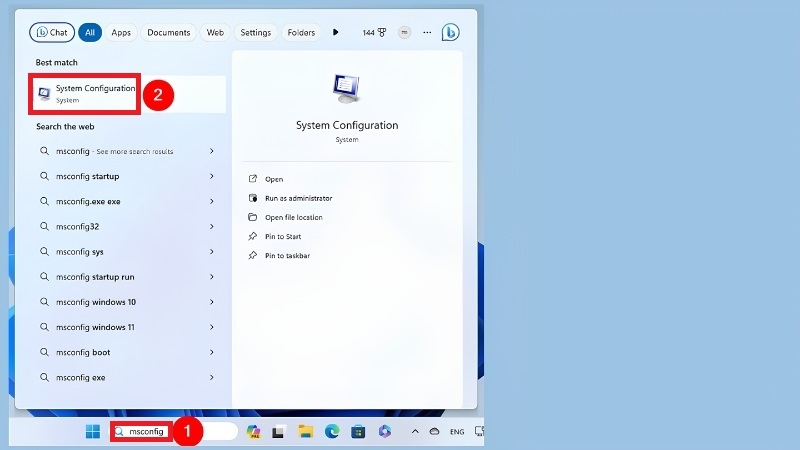Viewport: 800px width, 450px height.
Task: Switch to the Documents filter tab
Action: point(168,32)
